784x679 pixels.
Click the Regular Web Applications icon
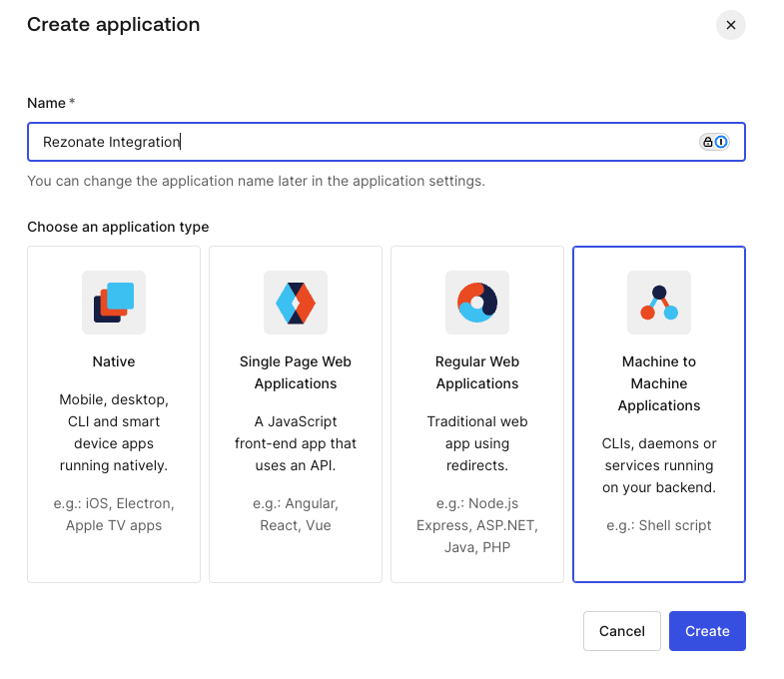[477, 302]
